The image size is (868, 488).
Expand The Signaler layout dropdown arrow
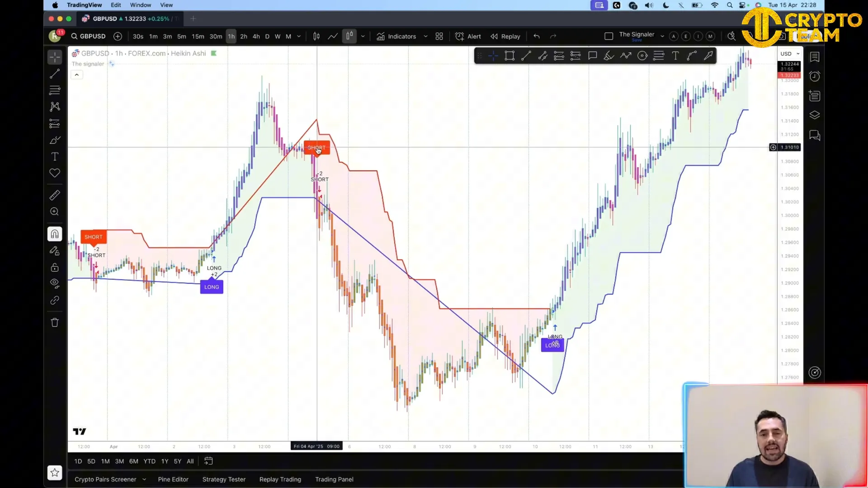click(662, 36)
